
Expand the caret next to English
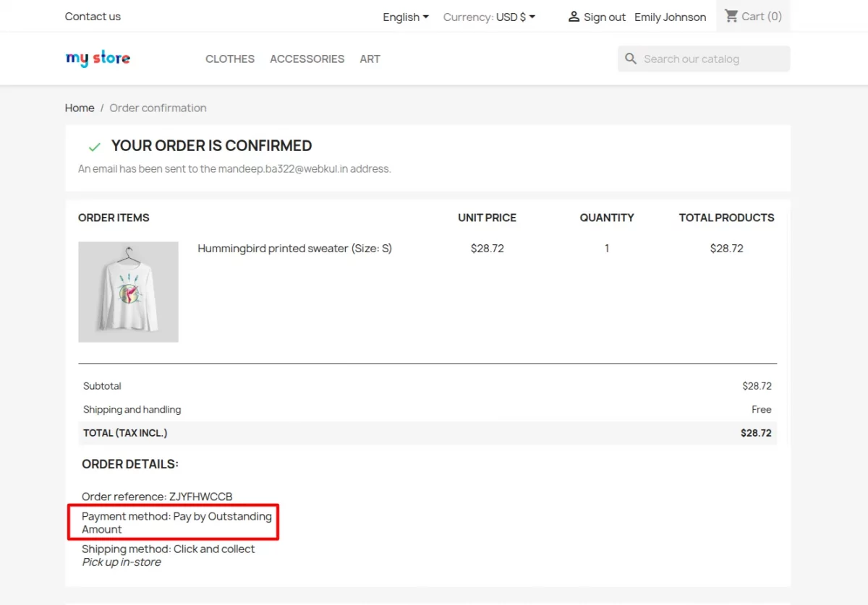426,17
